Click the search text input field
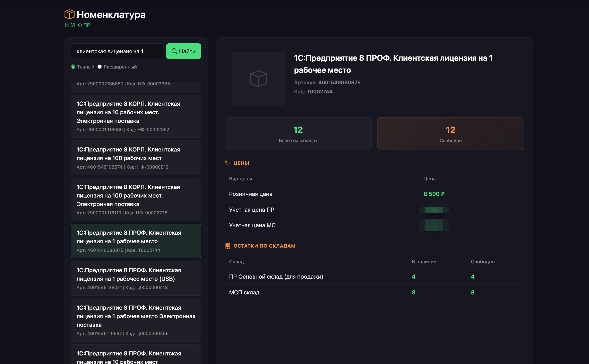This screenshot has height=364, width=589. click(x=117, y=51)
